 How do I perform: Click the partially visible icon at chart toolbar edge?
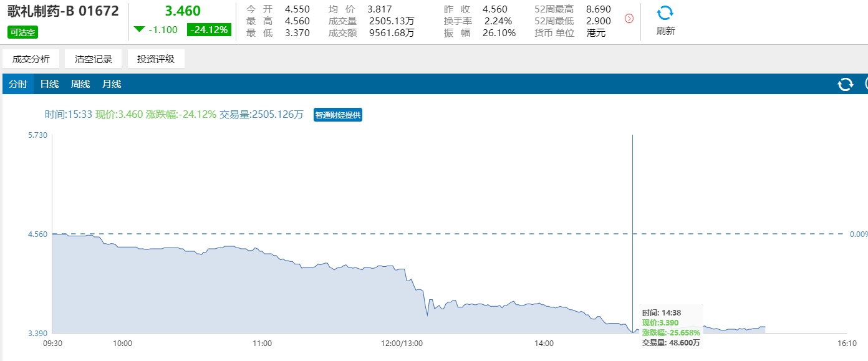866,84
